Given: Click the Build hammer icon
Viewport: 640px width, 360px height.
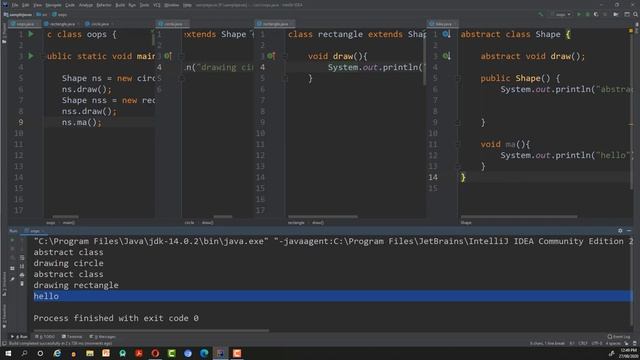Looking at the screenshot, I should point(540,14).
